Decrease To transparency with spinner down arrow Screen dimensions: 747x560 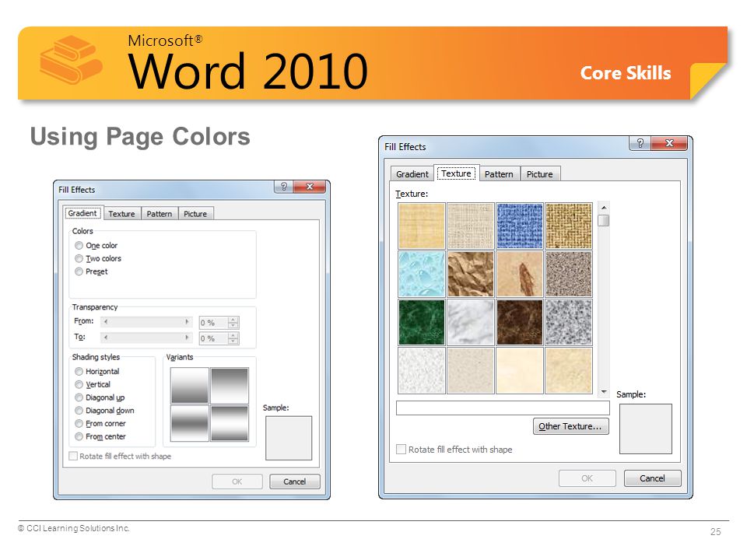233,341
